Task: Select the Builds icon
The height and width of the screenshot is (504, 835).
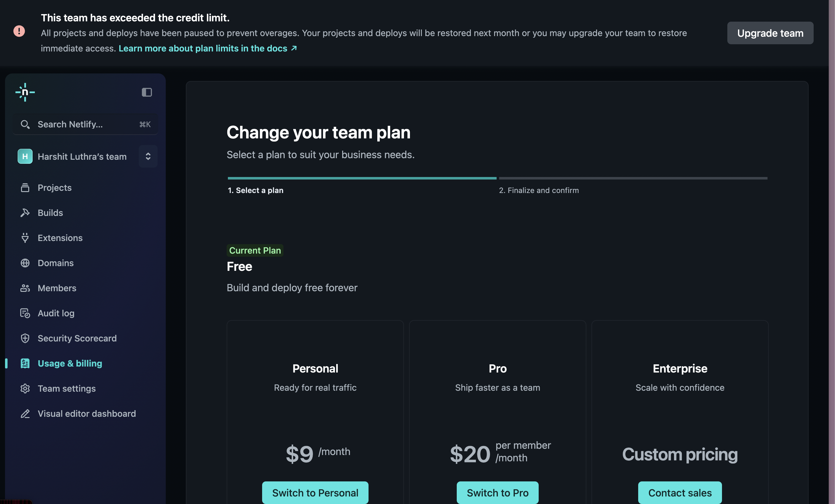Action: coord(25,212)
